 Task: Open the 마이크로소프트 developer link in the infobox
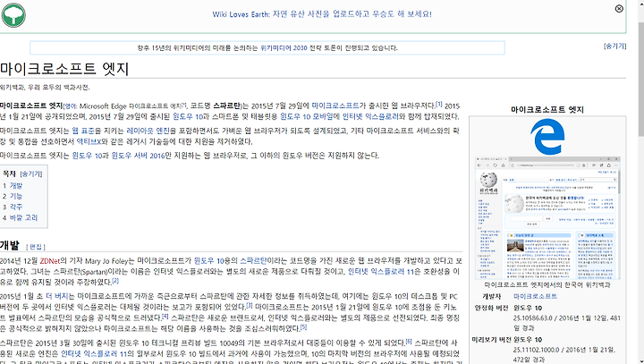coord(535,296)
